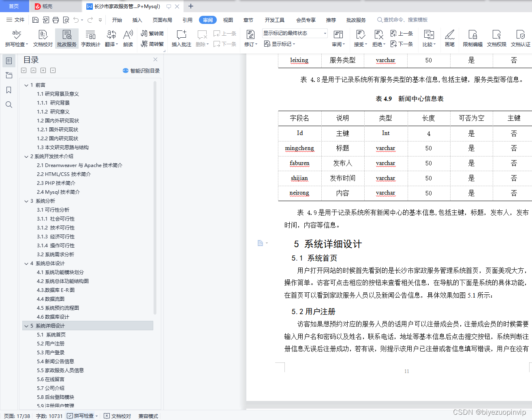Start the read aloud tool
This screenshot has height=420, width=532.
click(128, 39)
